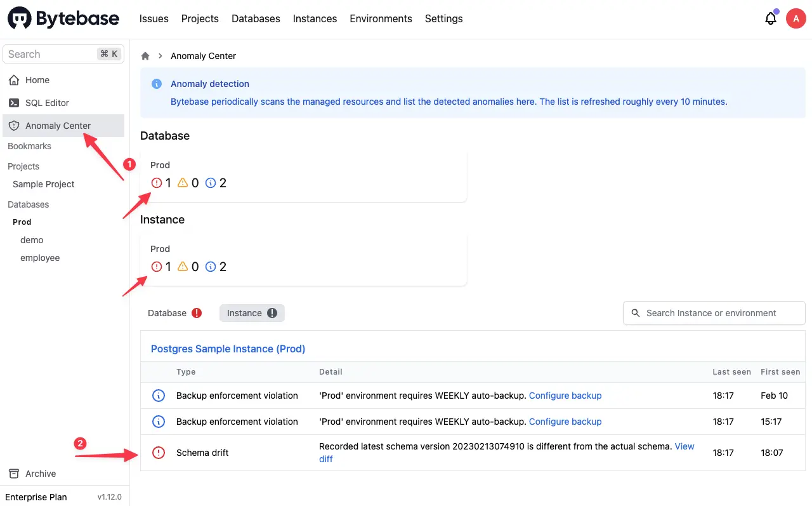
Task: Open Settings in top navigation
Action: click(443, 18)
